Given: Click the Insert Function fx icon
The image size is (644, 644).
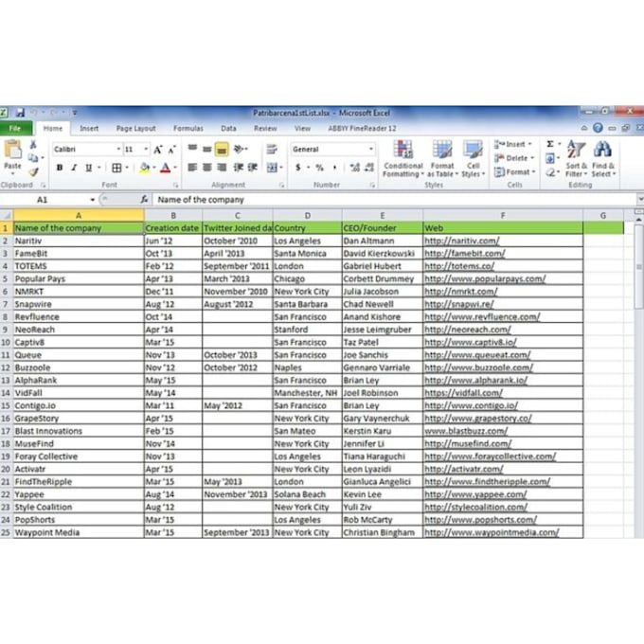Looking at the screenshot, I should pyautogui.click(x=144, y=200).
